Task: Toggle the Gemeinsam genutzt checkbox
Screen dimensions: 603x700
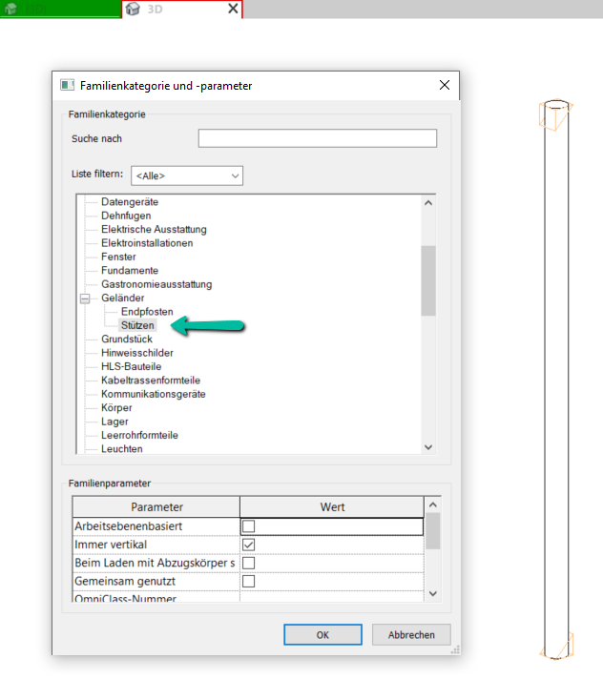Action: 249,581
